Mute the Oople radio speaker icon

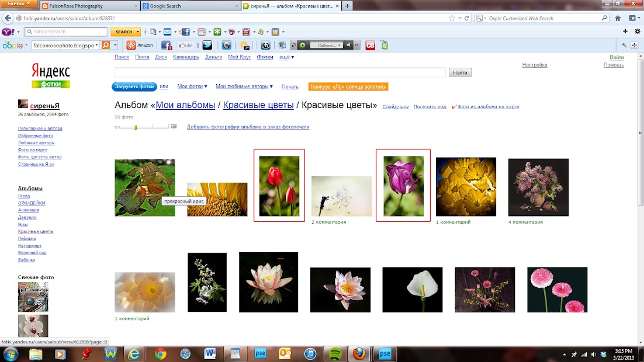coord(348,45)
